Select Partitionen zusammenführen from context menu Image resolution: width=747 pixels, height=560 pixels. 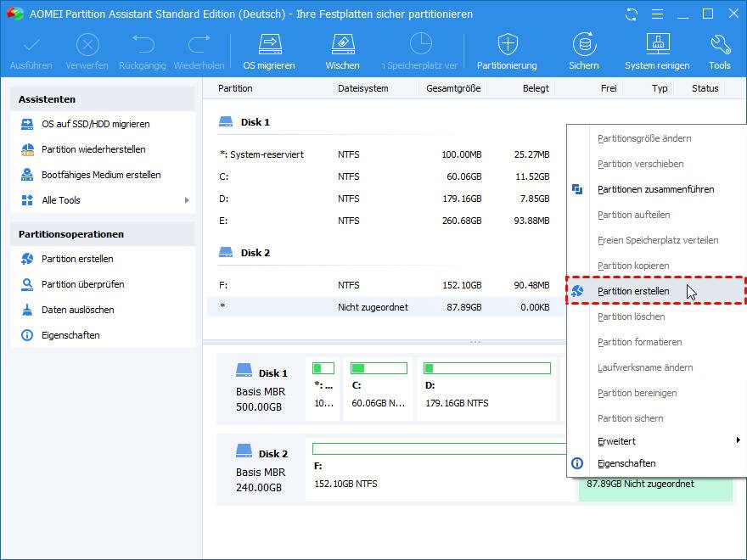pos(655,189)
